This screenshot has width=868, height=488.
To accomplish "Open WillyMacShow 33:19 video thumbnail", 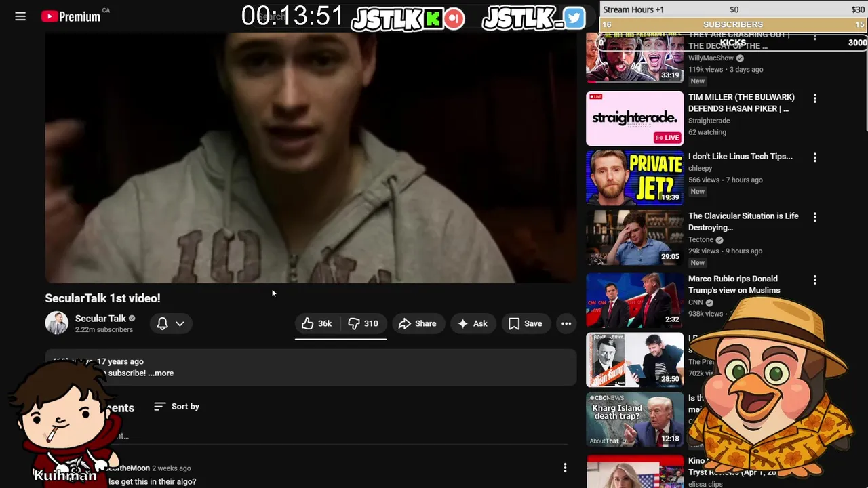I will point(635,59).
